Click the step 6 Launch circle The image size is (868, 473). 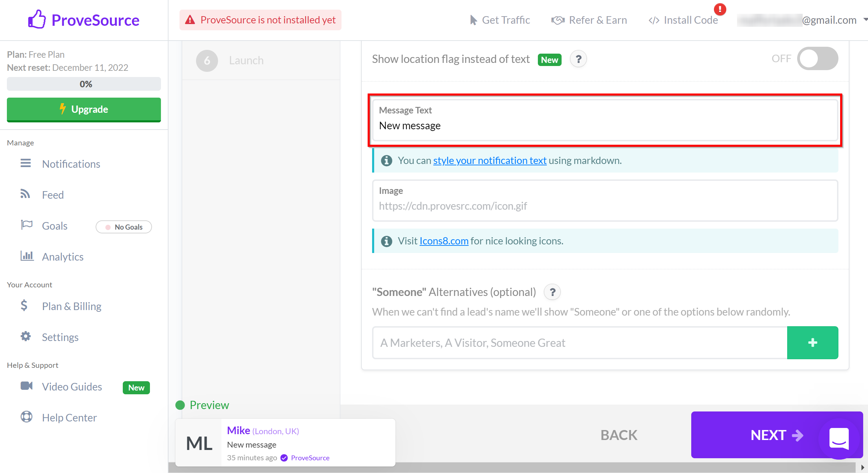pos(207,60)
